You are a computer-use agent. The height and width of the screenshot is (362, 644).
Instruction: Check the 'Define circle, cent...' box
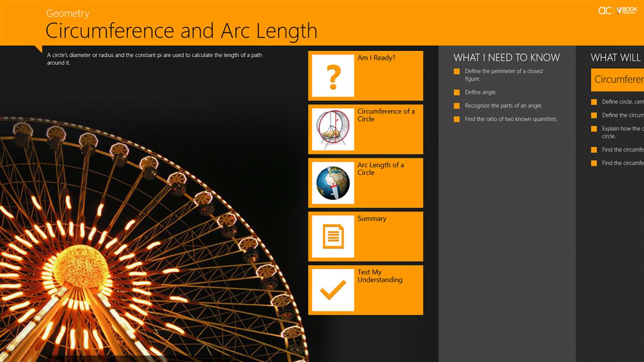click(594, 102)
